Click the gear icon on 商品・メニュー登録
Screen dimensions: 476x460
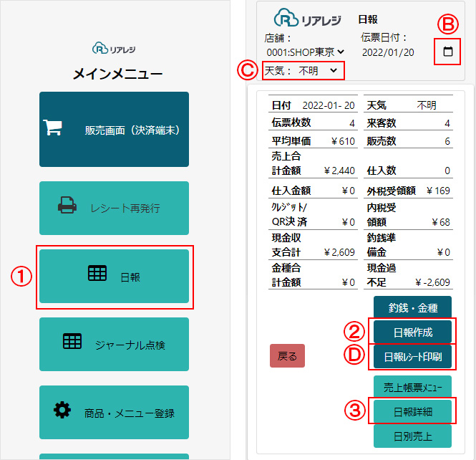[62, 410]
